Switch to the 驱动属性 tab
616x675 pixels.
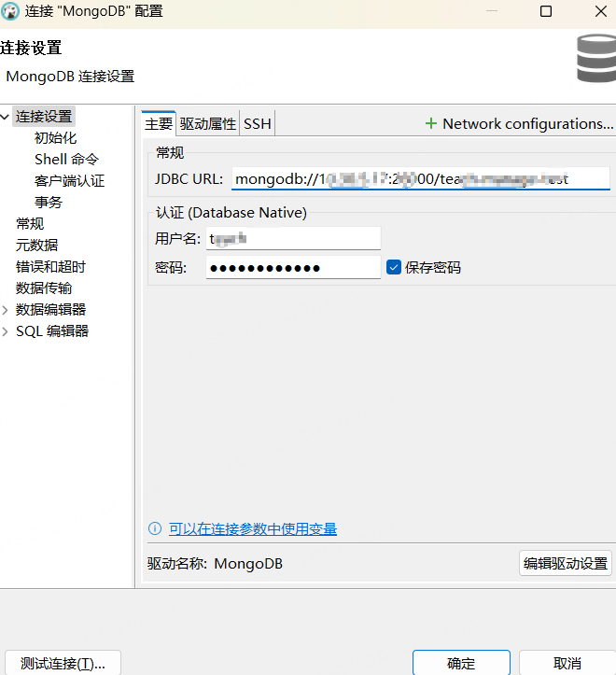pos(207,124)
